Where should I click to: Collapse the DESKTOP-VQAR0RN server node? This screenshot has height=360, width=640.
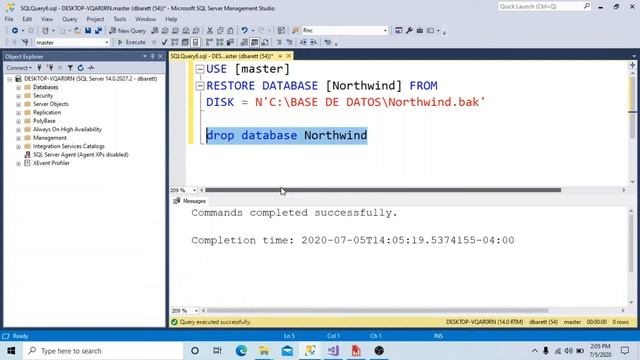pos(9,79)
